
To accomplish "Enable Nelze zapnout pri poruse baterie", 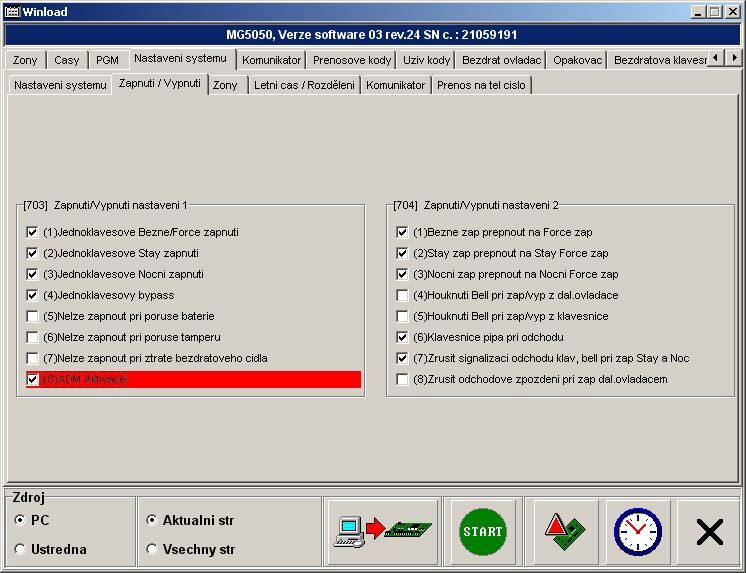I will (33, 316).
